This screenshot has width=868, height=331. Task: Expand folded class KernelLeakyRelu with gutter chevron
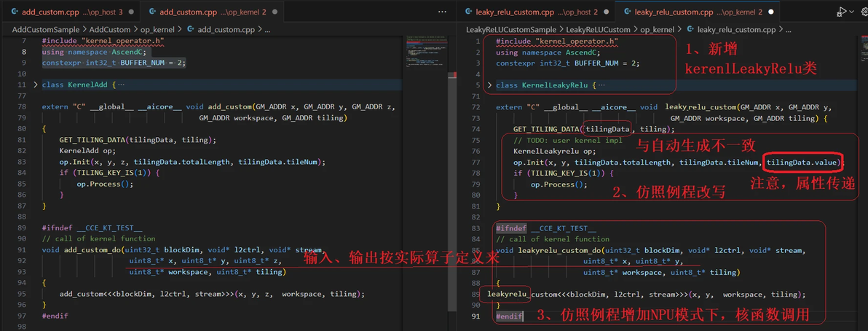[489, 85]
